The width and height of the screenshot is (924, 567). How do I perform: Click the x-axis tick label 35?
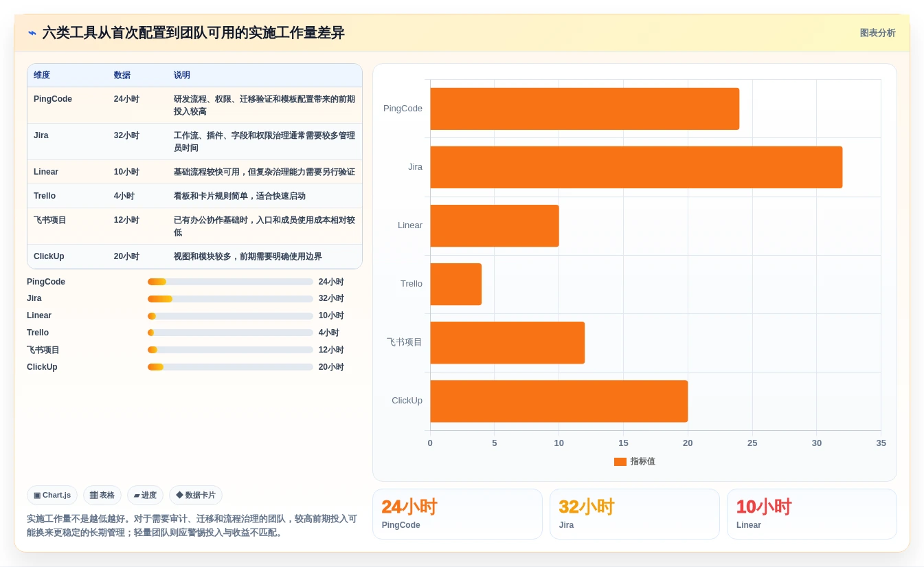point(881,443)
